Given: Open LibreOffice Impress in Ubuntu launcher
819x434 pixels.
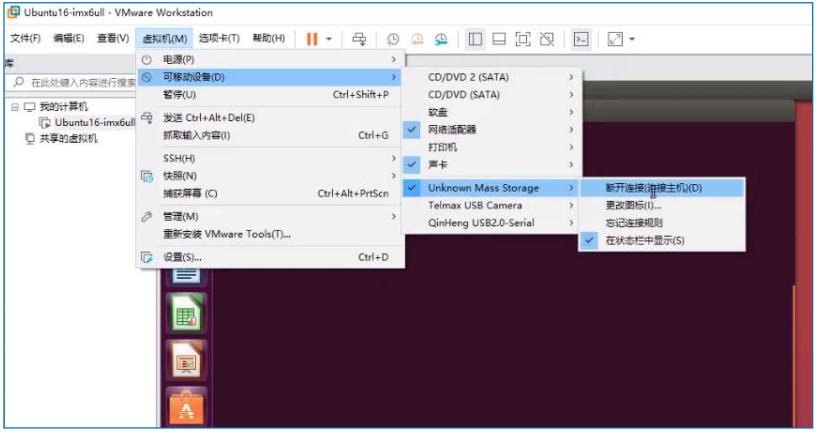Looking at the screenshot, I should pos(186,360).
